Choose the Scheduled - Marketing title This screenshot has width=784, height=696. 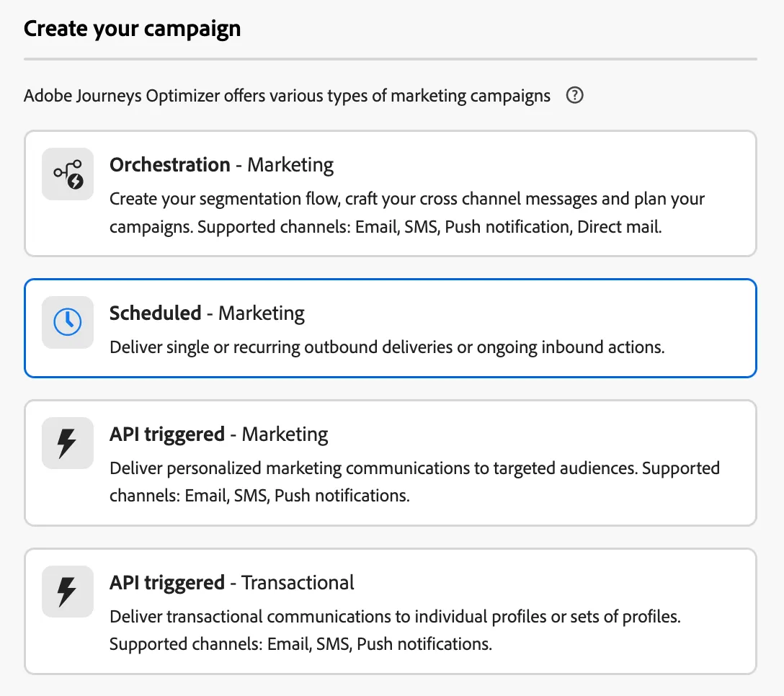(207, 313)
